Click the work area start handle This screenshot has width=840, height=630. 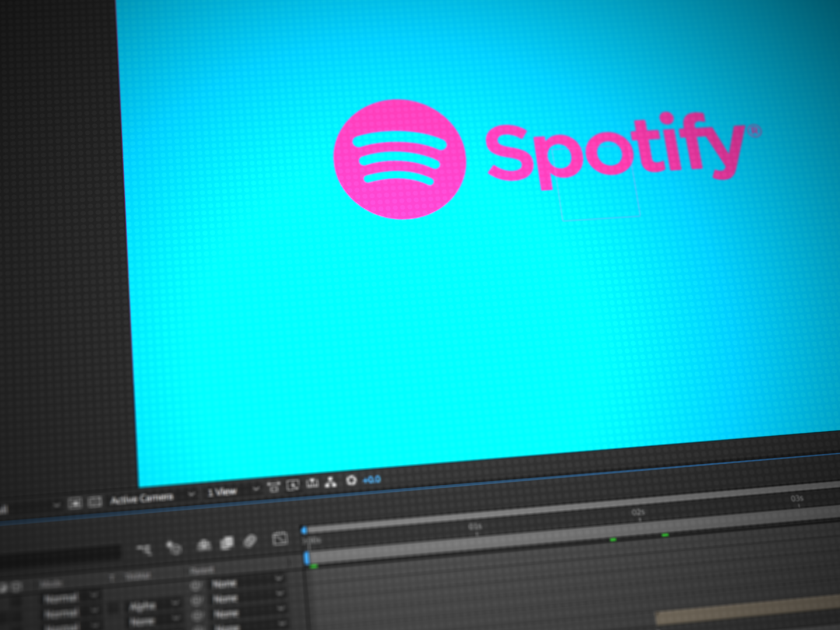click(x=306, y=558)
